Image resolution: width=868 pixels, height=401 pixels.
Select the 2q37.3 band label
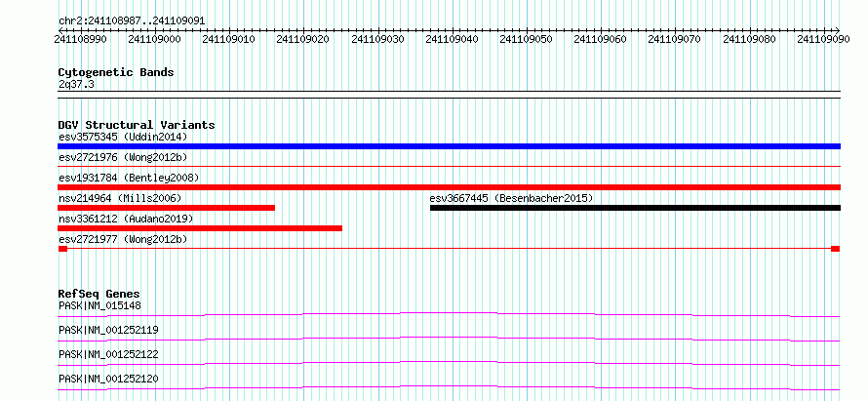coord(75,84)
